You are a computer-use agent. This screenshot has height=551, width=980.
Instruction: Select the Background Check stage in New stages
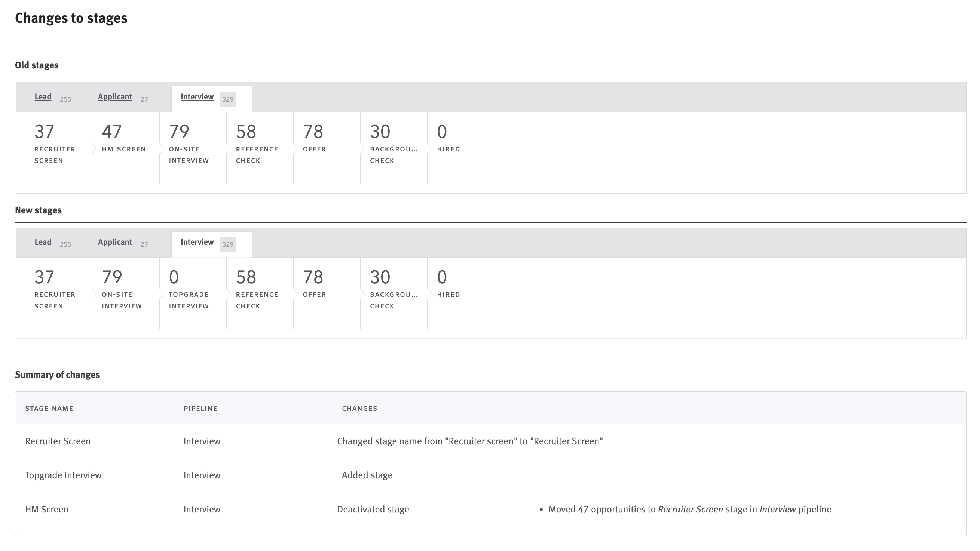click(393, 289)
